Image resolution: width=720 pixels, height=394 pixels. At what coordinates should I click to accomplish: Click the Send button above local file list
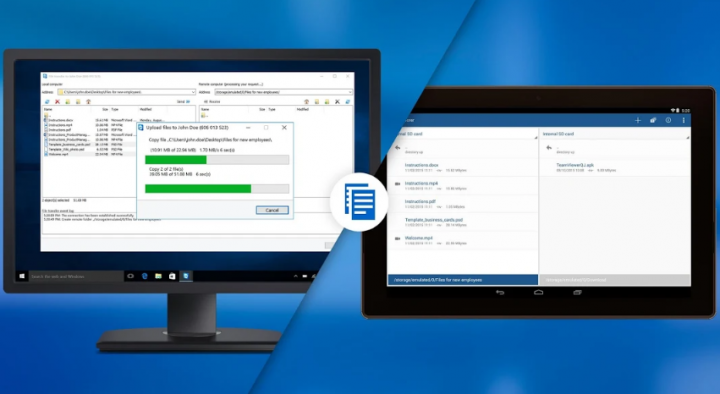point(183,101)
